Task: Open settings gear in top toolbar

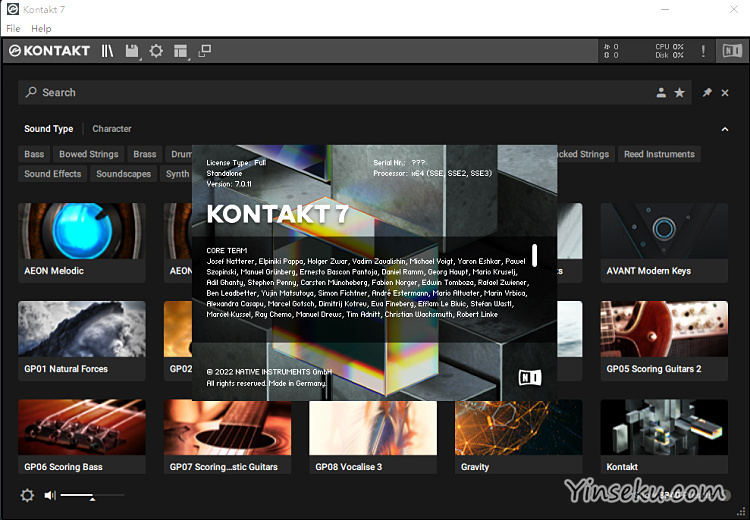Action: tap(156, 51)
